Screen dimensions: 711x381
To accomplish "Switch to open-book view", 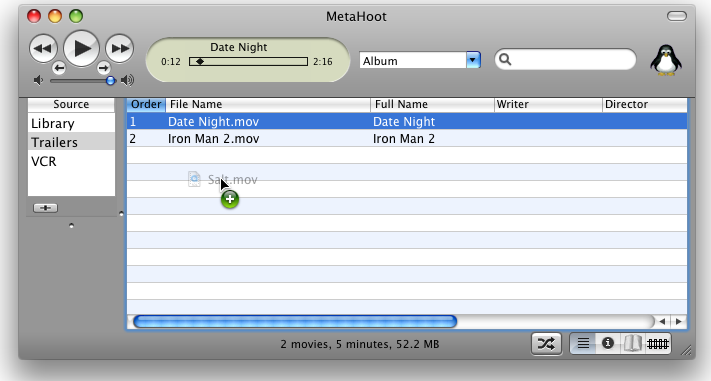I will click(x=632, y=344).
